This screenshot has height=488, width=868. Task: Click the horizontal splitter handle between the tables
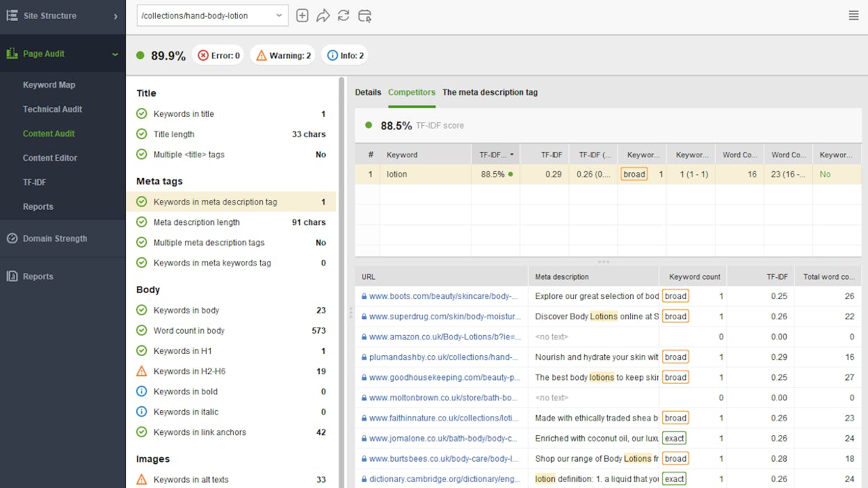pyautogui.click(x=604, y=262)
